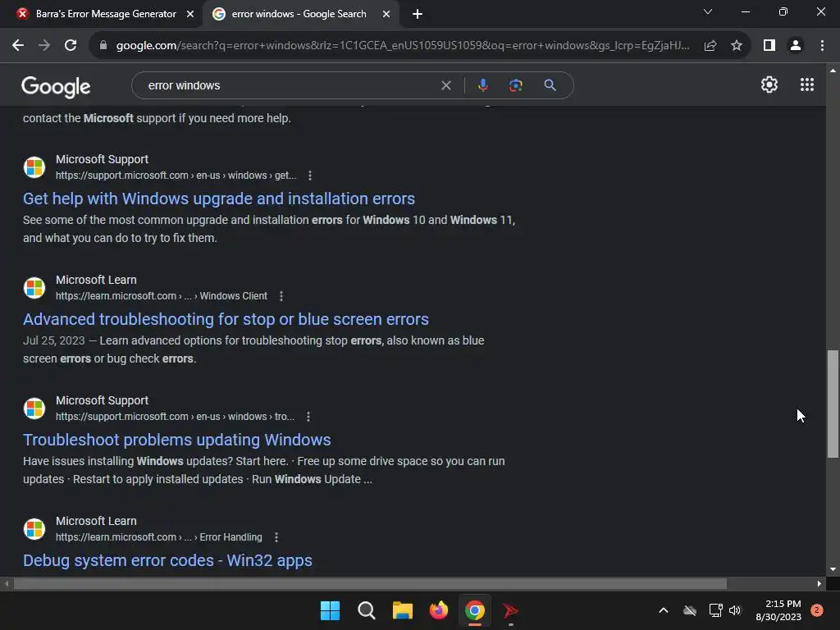Open more options for upgrade errors result
840x630 pixels.
309,176
